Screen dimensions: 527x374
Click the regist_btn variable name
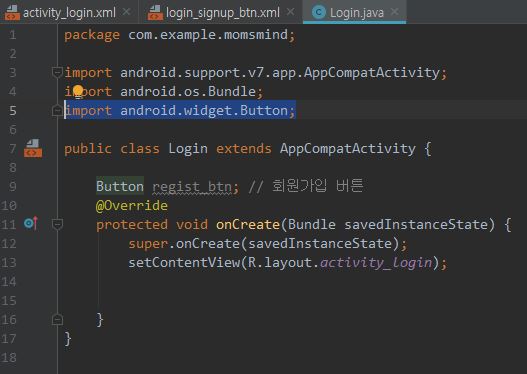pos(192,187)
